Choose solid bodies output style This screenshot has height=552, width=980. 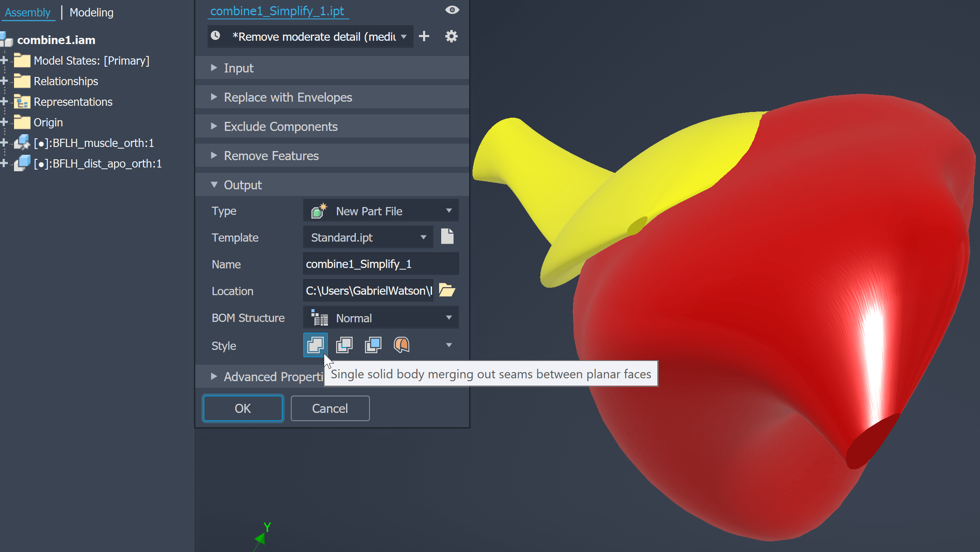click(x=372, y=345)
